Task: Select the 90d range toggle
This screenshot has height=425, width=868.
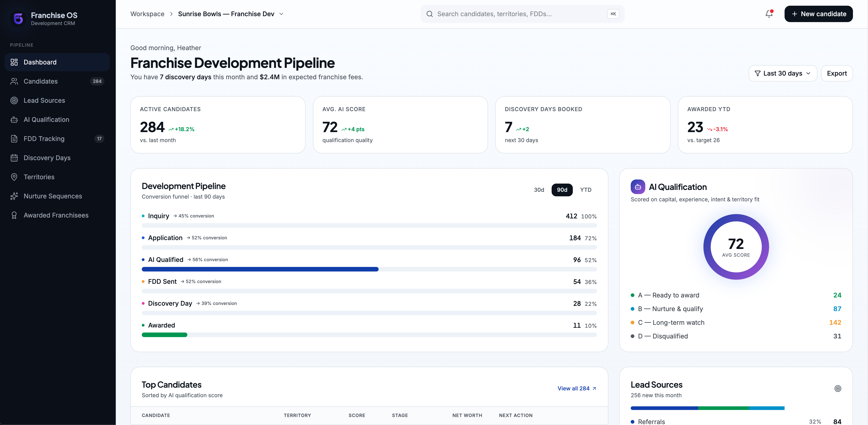Action: (562, 190)
